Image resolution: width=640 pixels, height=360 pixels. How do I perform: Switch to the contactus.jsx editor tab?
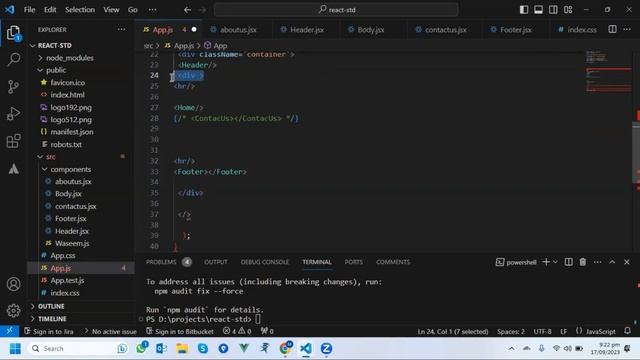445,30
